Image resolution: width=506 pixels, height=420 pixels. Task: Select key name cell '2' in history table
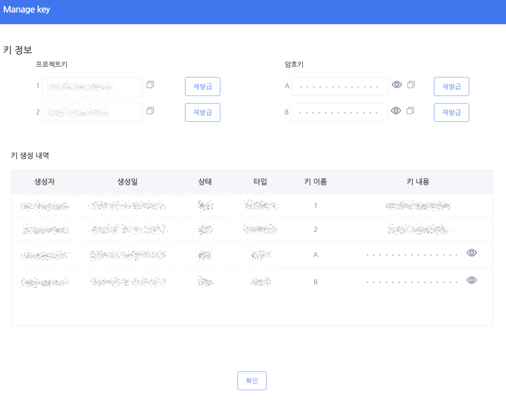tap(315, 229)
